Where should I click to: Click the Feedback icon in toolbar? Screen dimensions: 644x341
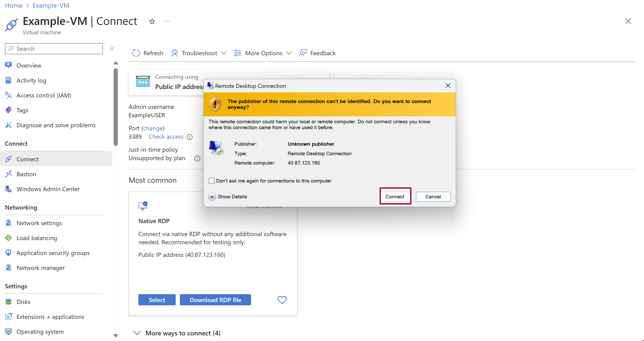pos(303,53)
